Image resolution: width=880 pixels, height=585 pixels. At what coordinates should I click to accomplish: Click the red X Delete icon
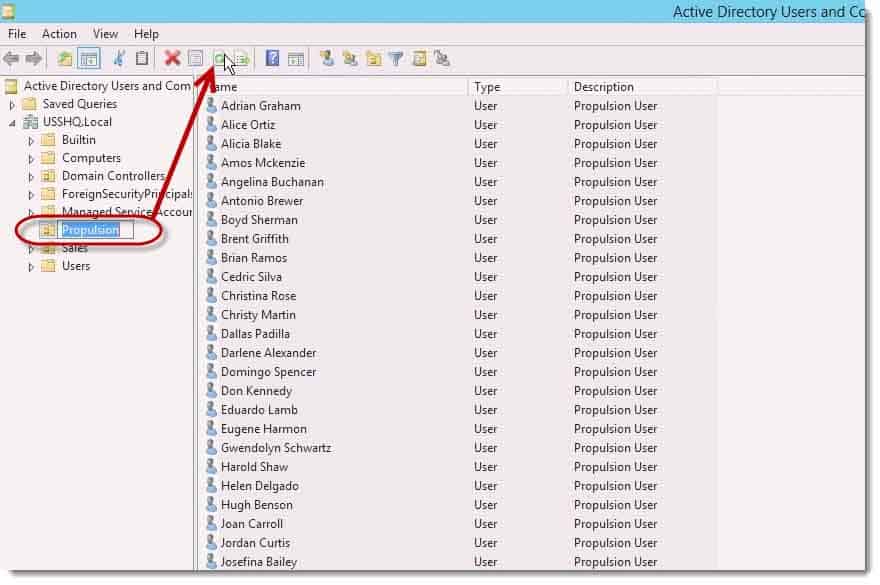click(x=172, y=58)
